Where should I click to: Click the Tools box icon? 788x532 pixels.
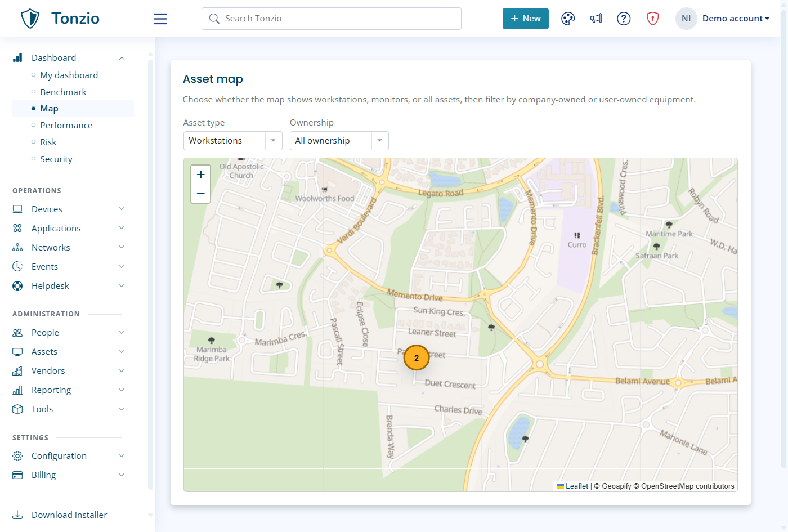17,409
